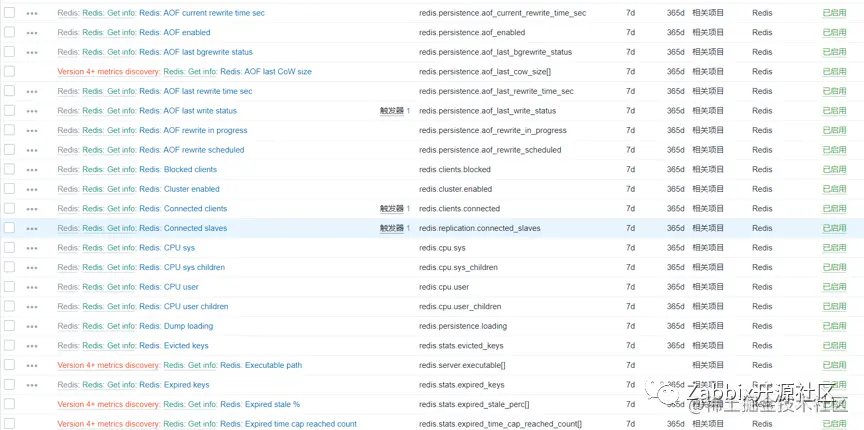This screenshot has width=864, height=430.
Task: Open Version 4+ metrics discovery in Executable path row
Action: point(109,365)
